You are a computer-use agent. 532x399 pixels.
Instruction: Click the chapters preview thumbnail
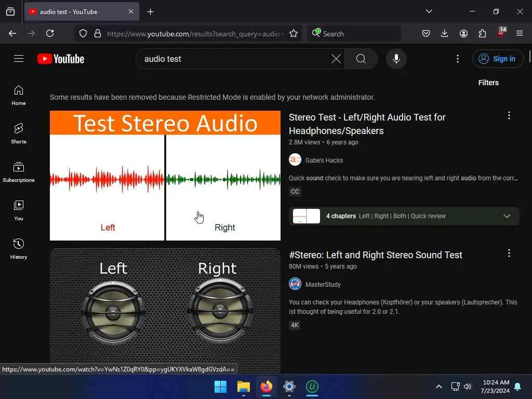pos(307,216)
